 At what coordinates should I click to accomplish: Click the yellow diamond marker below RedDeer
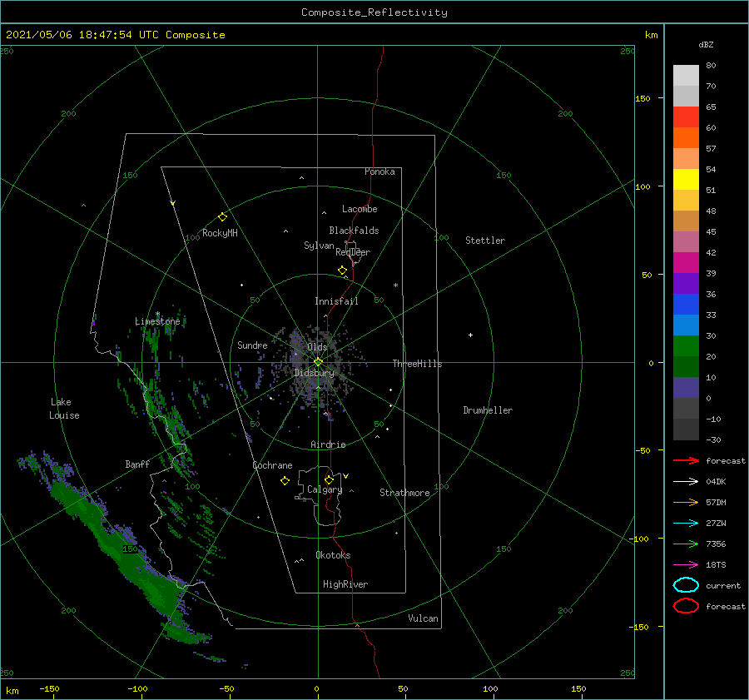342,271
